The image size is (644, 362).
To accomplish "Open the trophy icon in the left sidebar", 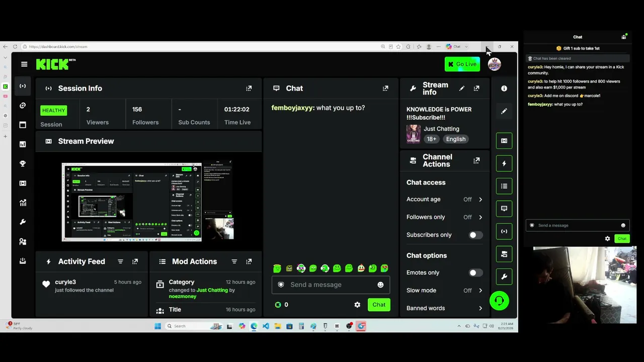I will 23,163.
